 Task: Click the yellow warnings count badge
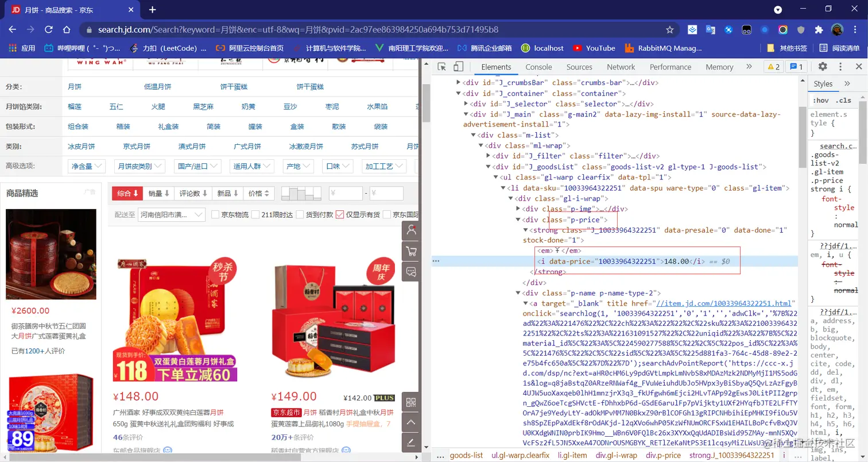(x=773, y=67)
